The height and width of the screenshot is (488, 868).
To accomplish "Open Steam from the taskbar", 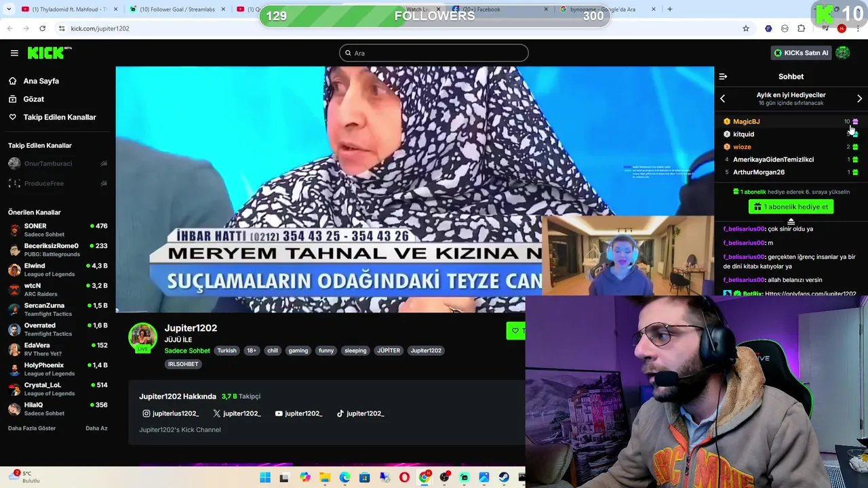I will tap(504, 478).
